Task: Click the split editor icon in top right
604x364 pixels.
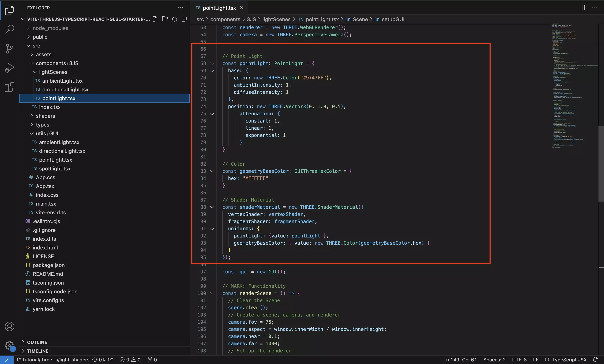Action: point(585,7)
